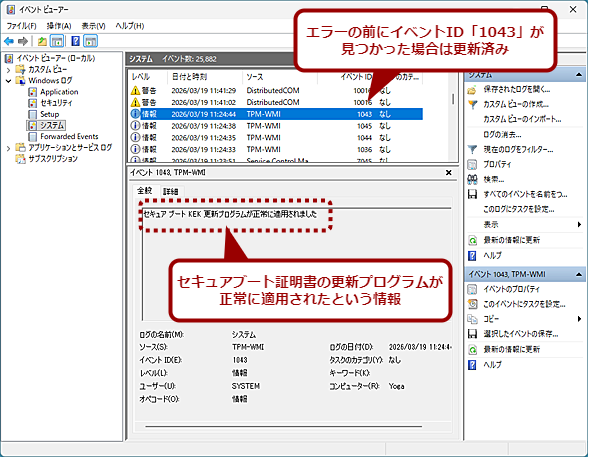
Task: Select the セキュリティ log in tree
Action: tap(56, 103)
